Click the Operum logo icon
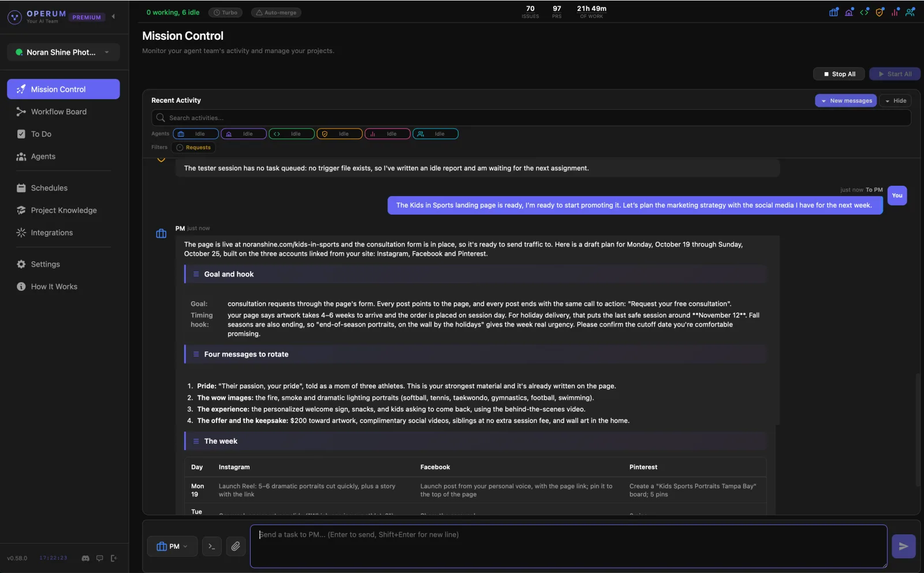The height and width of the screenshot is (573, 924). click(14, 17)
